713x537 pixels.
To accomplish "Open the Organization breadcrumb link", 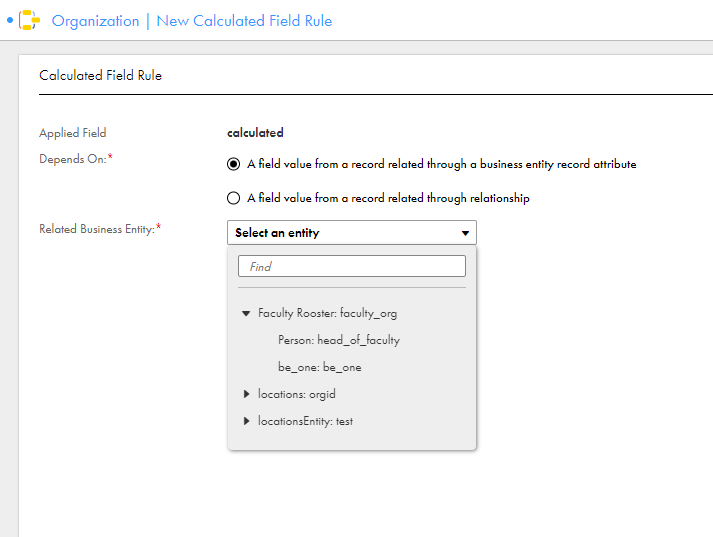I will (95, 21).
